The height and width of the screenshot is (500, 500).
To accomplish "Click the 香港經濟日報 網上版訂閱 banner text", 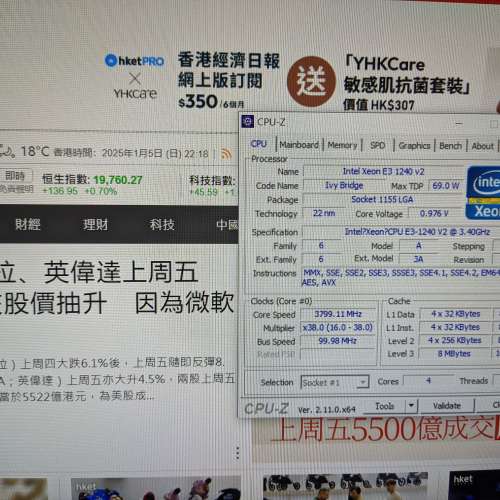I will coord(229,70).
